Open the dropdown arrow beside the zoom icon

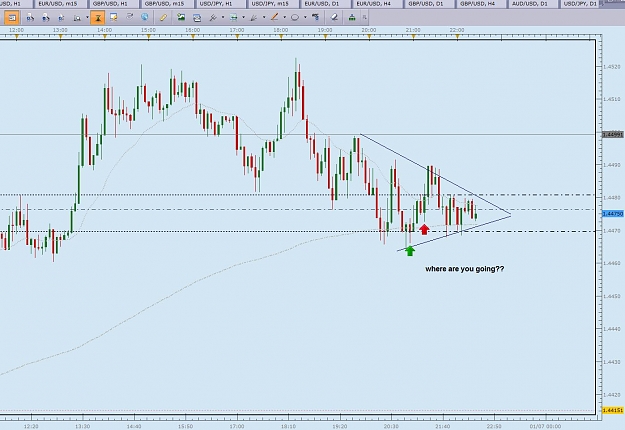[x=87, y=18]
